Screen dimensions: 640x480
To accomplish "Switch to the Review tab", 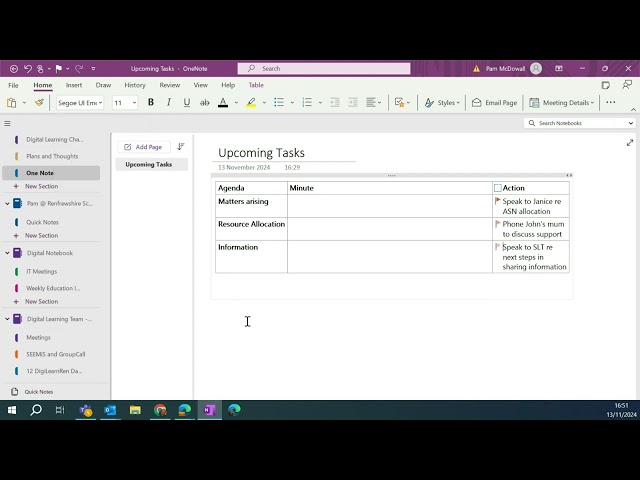I will click(x=170, y=85).
